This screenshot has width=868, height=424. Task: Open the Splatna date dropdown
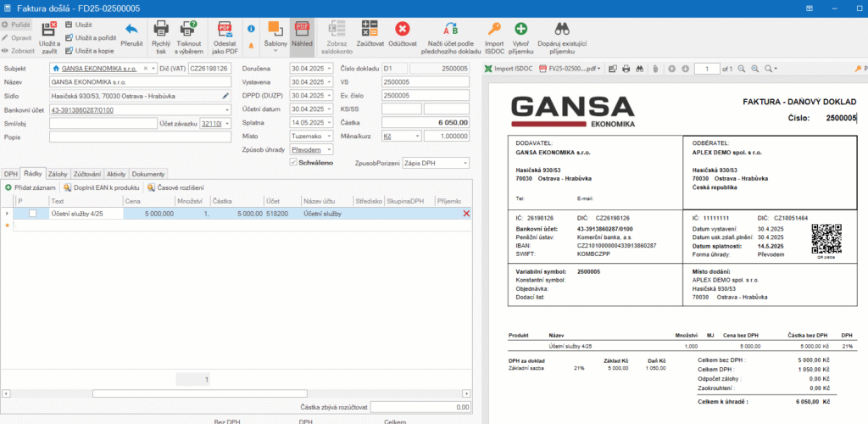pos(330,122)
